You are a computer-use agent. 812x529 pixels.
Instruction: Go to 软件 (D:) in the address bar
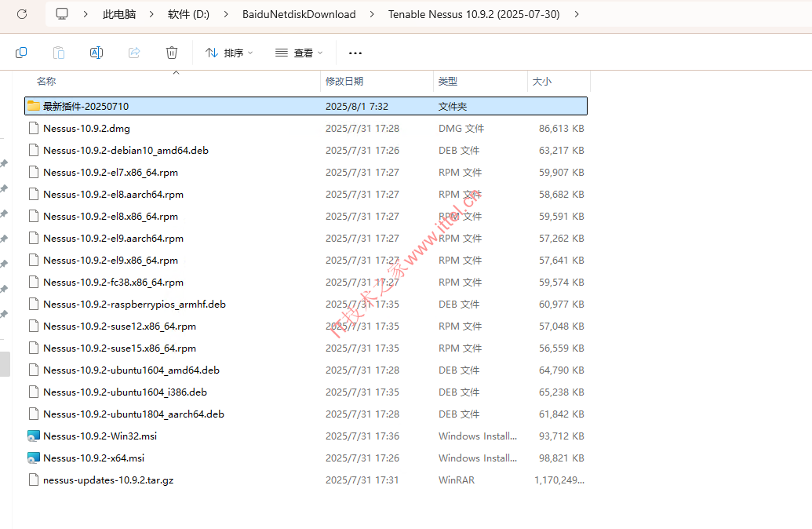point(188,14)
